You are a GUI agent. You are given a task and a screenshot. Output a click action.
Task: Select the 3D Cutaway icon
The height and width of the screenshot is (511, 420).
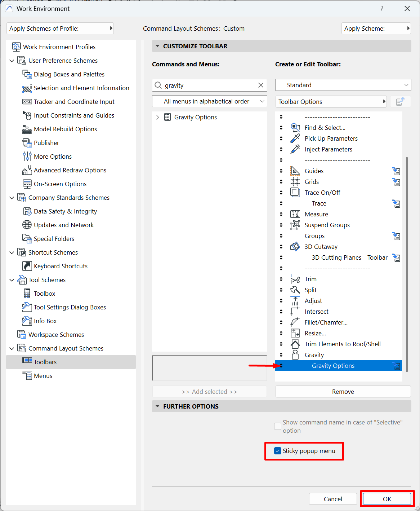pyautogui.click(x=295, y=247)
